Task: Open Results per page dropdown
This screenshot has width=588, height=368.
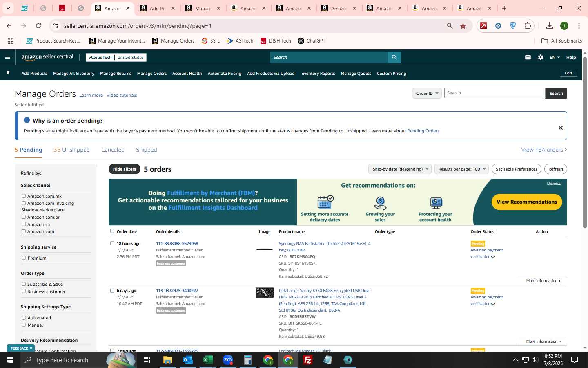Action: tap(461, 169)
